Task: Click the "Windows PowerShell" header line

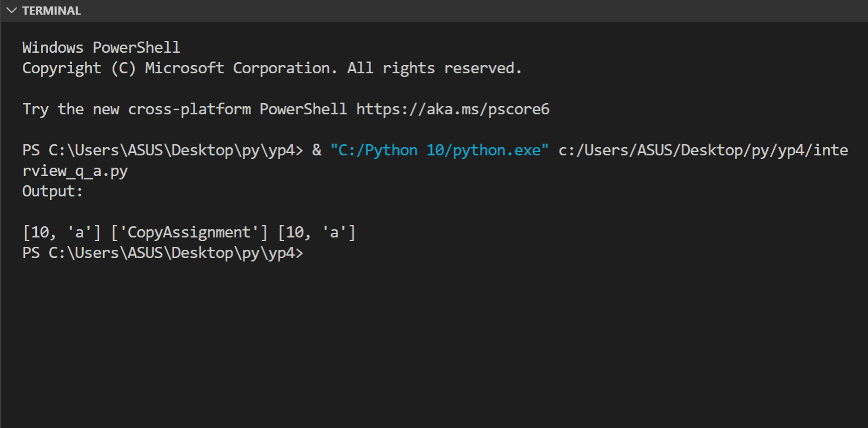Action: 101,47
